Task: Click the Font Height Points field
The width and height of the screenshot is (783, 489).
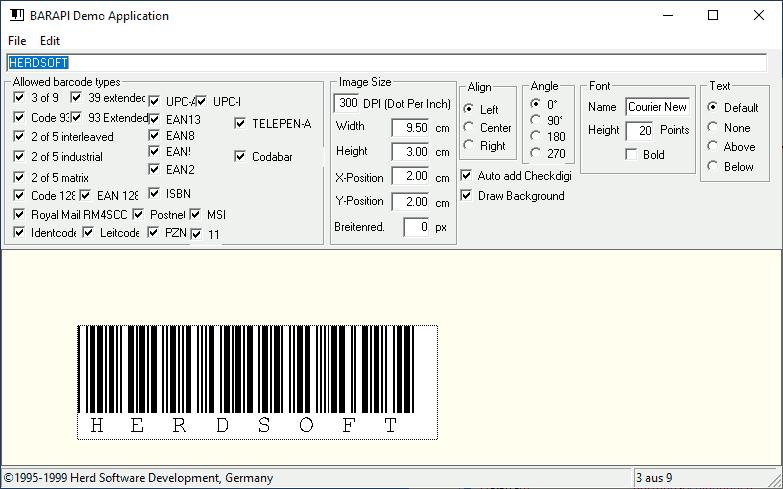Action: [640, 130]
